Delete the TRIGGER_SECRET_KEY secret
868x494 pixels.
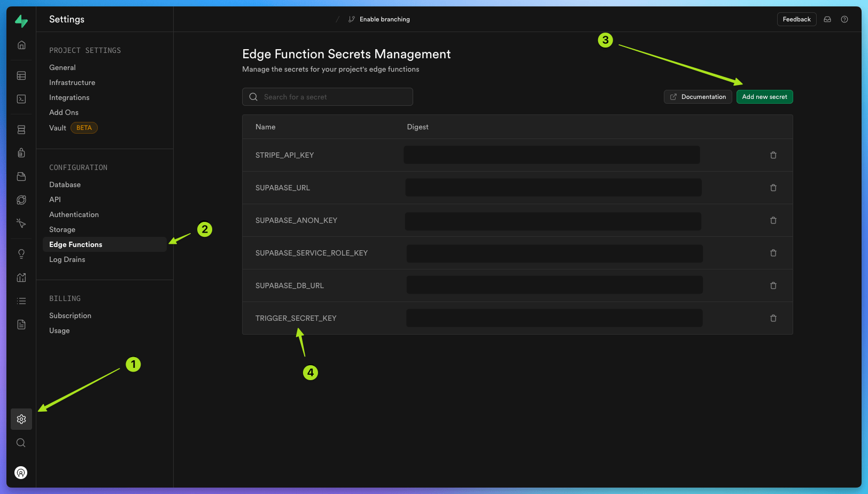773,318
